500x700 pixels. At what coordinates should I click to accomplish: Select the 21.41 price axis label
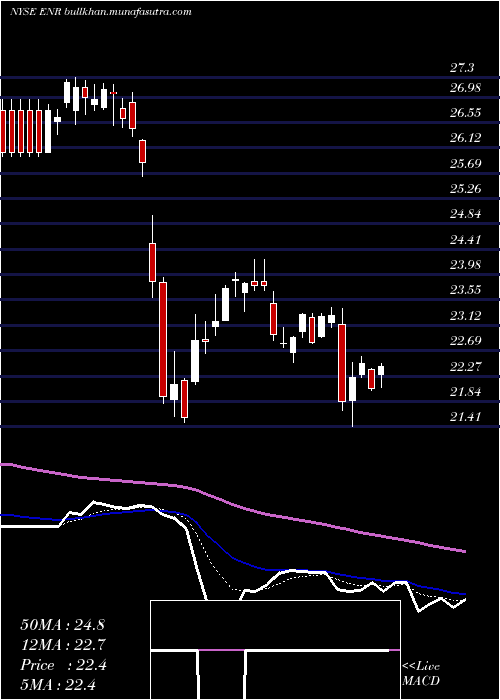pyautogui.click(x=465, y=417)
